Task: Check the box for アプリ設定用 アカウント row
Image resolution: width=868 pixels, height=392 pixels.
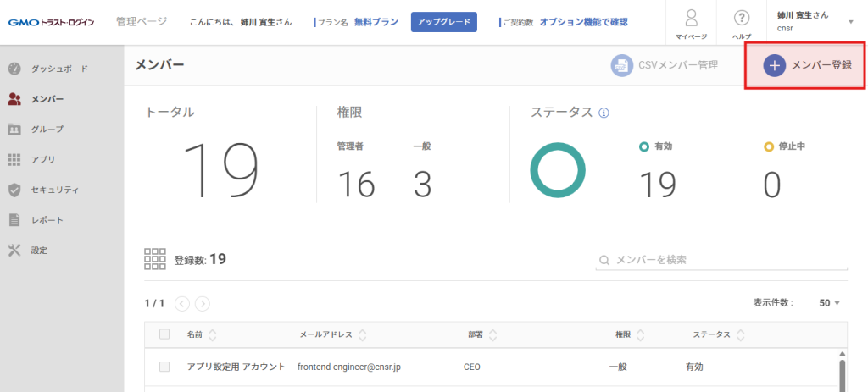Action: click(164, 367)
